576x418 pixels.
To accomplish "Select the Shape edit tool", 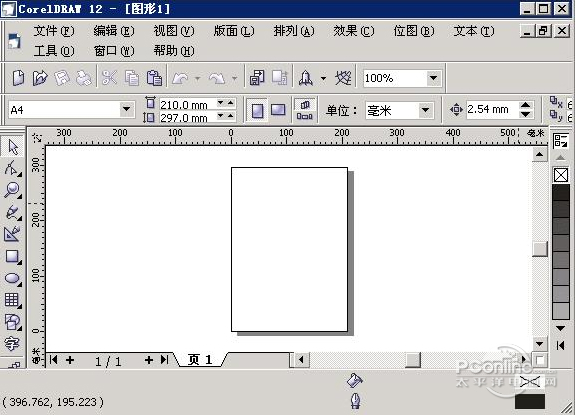I will (12, 168).
